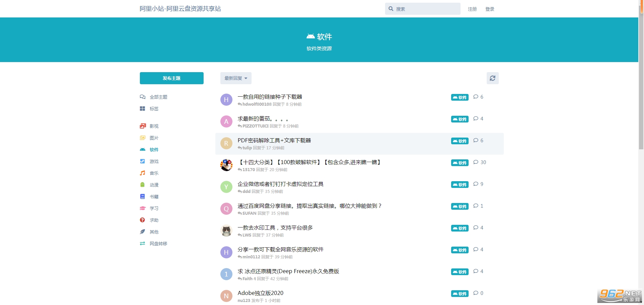Open the 影视 category icon in sidebar
The image size is (644, 305).
(143, 126)
